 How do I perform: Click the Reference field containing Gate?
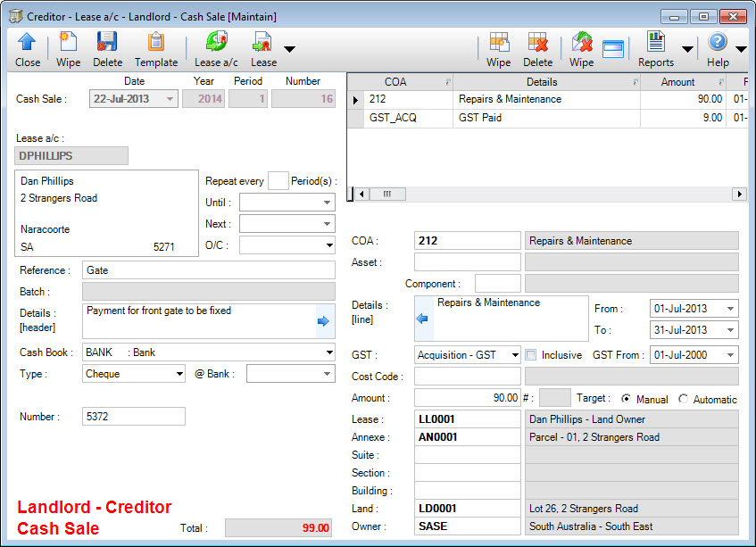pyautogui.click(x=209, y=270)
